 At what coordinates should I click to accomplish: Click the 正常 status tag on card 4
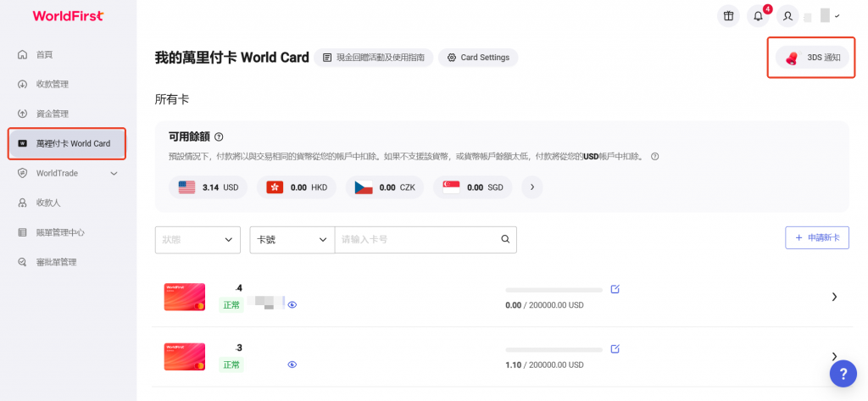(x=231, y=304)
